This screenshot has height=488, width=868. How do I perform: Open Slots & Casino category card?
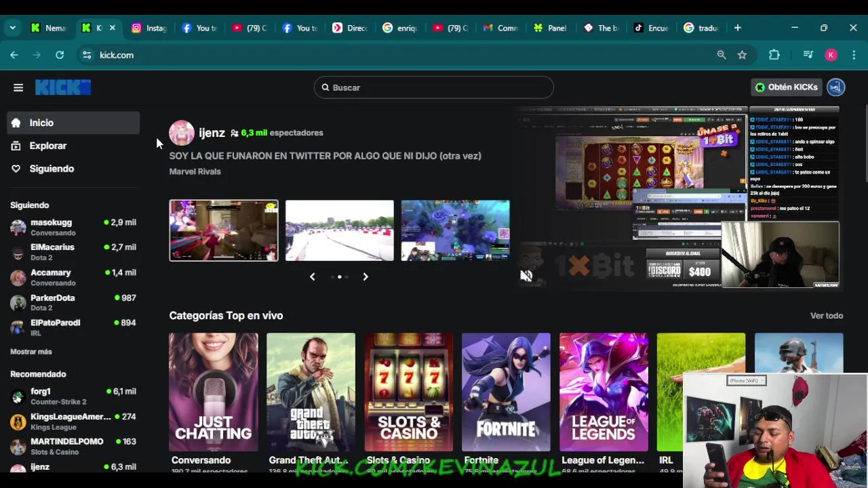[x=408, y=392]
